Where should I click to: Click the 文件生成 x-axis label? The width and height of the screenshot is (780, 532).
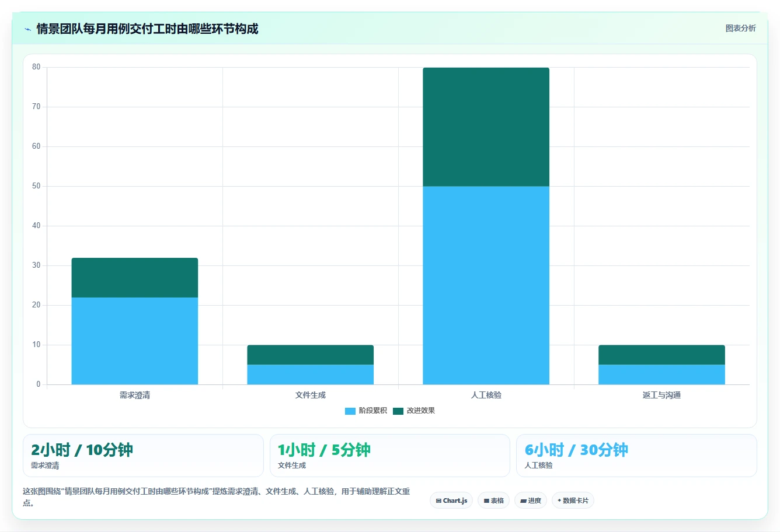311,395
